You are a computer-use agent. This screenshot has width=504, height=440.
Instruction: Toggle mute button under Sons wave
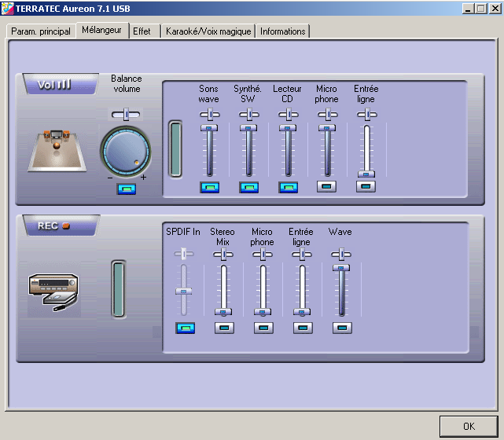(210, 187)
